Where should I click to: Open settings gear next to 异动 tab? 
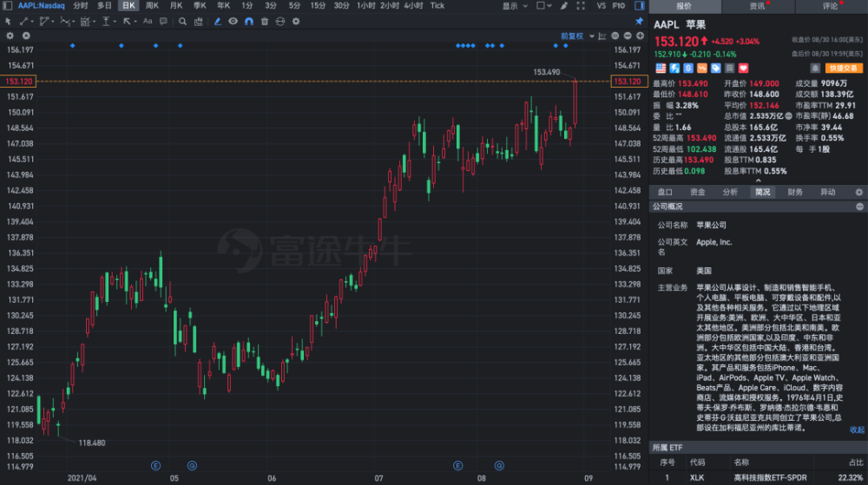(x=859, y=193)
